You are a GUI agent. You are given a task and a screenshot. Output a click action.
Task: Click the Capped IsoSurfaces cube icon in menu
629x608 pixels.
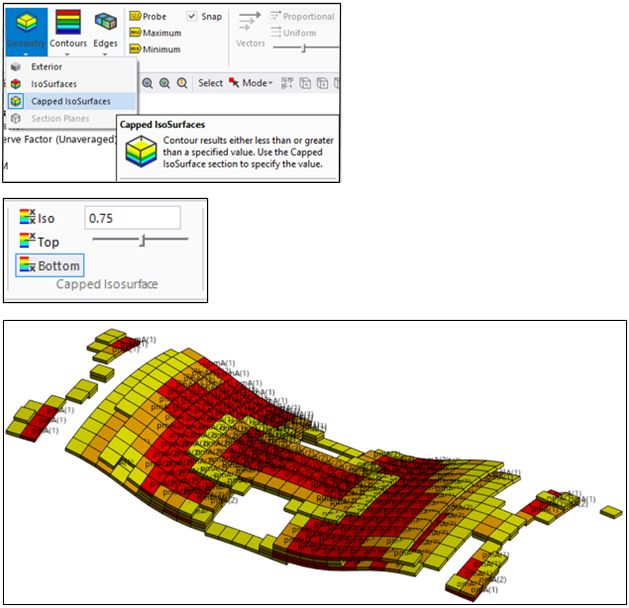click(x=16, y=101)
